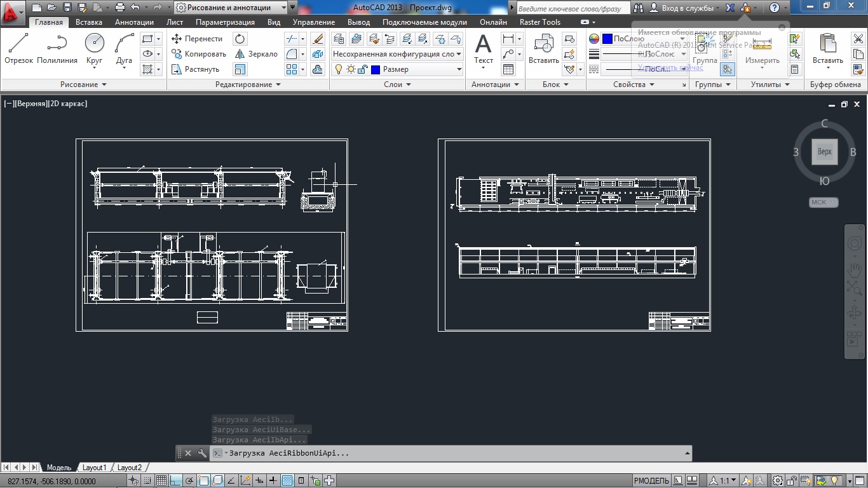Click the Erase tool icon
Image resolution: width=868 pixels, height=488 pixels.
[x=318, y=39]
